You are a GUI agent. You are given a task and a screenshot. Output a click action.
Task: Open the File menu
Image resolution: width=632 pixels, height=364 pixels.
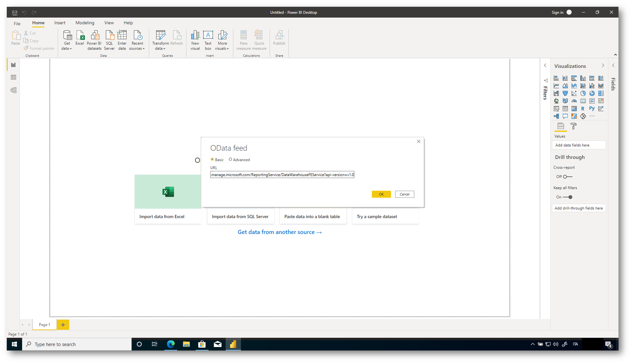point(17,23)
